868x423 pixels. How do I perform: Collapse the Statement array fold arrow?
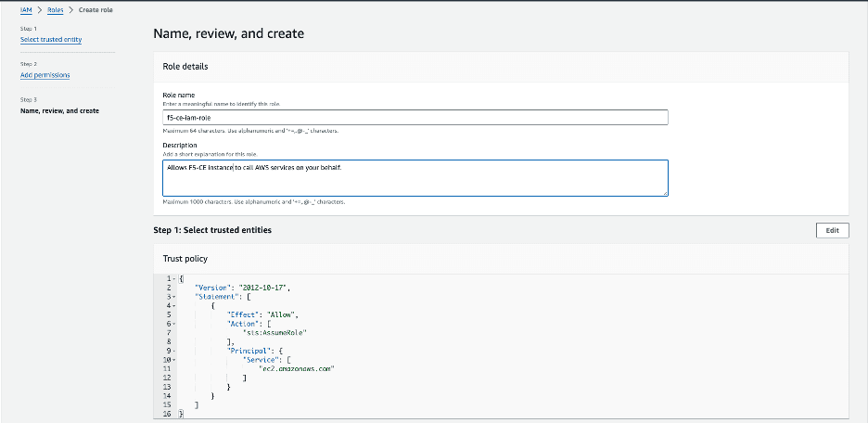point(173,296)
